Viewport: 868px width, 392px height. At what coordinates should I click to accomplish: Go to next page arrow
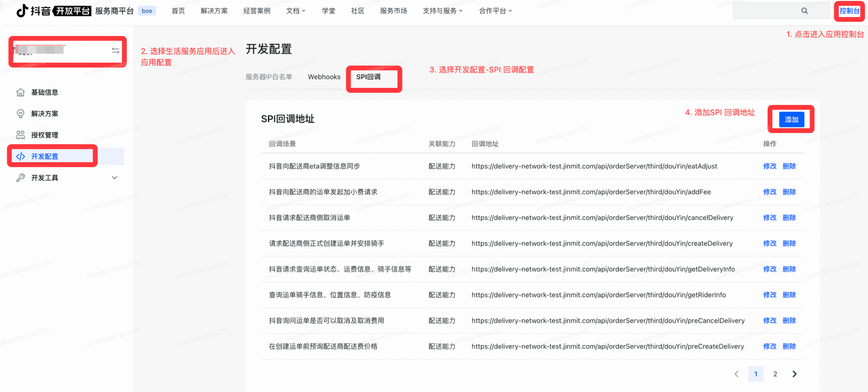tap(795, 374)
